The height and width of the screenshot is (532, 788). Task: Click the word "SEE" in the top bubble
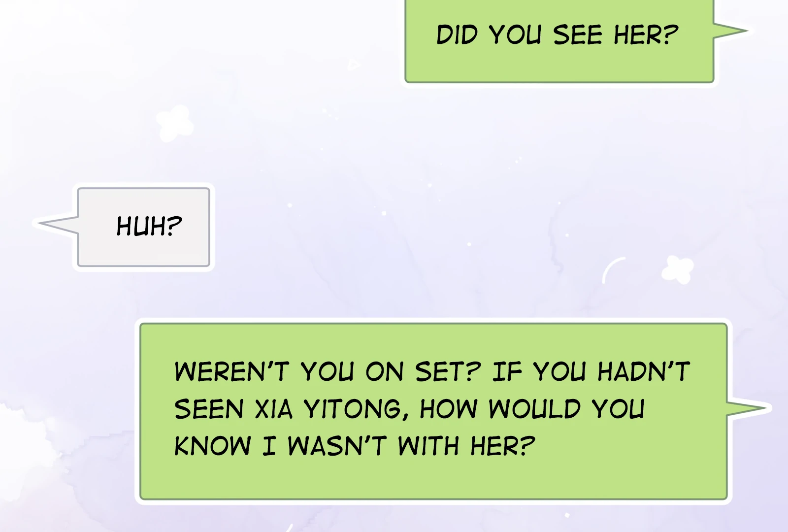click(x=578, y=35)
